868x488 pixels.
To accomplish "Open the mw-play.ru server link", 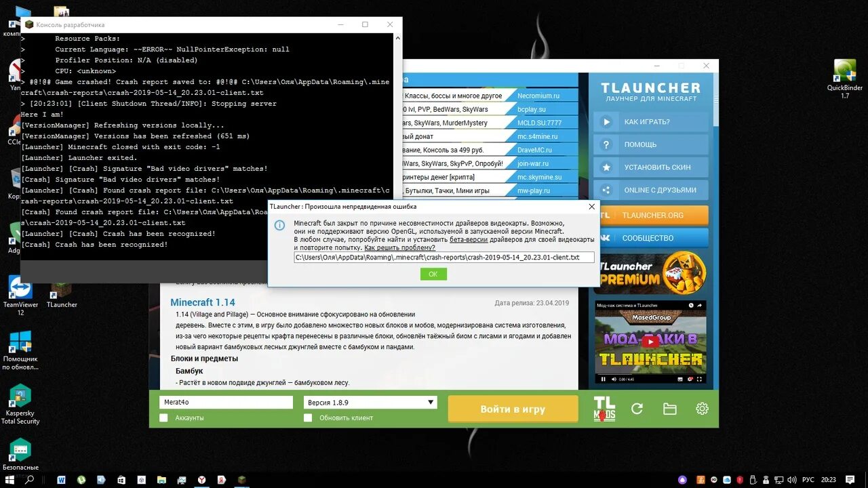I will click(533, 191).
